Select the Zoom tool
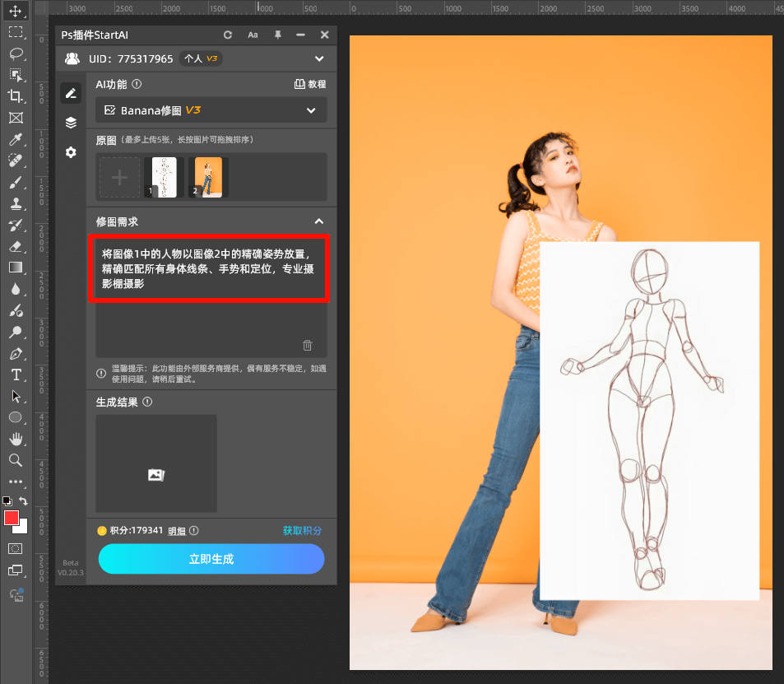Viewport: 784px width, 684px height. (16, 460)
